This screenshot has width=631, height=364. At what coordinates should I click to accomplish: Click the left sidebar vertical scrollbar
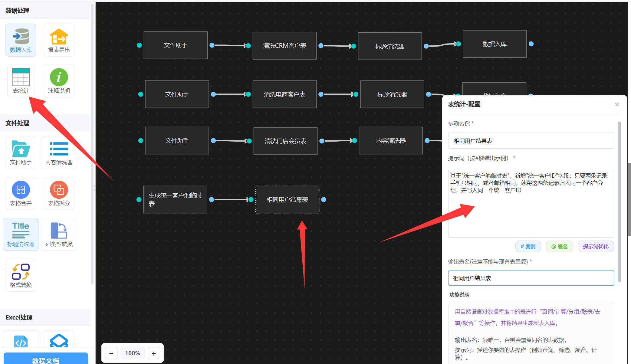click(x=92, y=144)
